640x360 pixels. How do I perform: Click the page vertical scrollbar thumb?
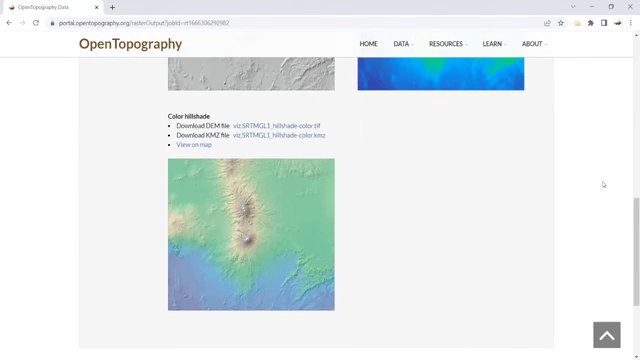point(636,251)
